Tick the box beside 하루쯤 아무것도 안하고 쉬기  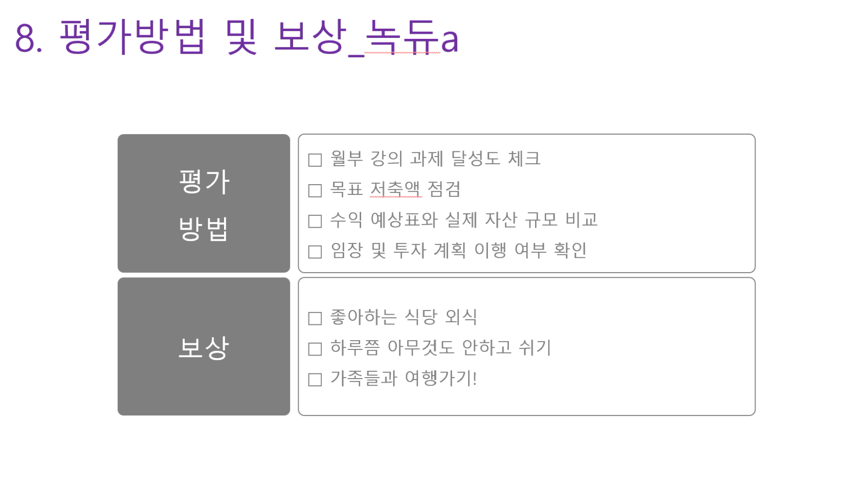tap(315, 349)
